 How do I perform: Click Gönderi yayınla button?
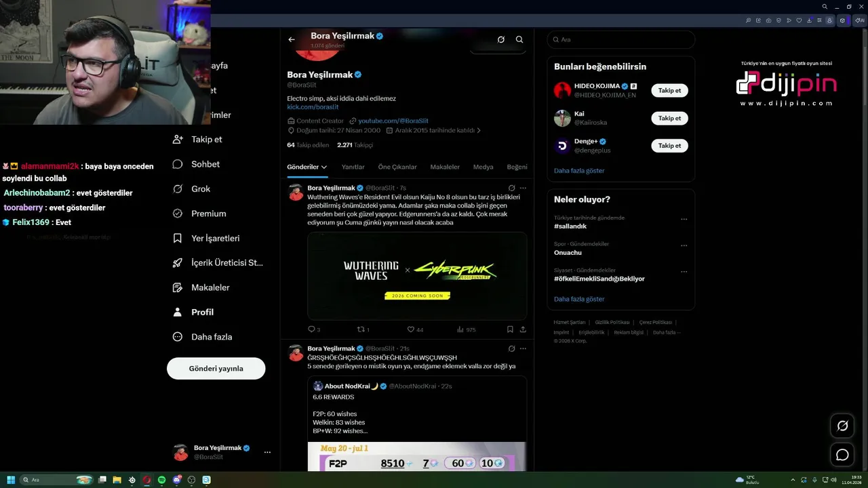tap(216, 369)
